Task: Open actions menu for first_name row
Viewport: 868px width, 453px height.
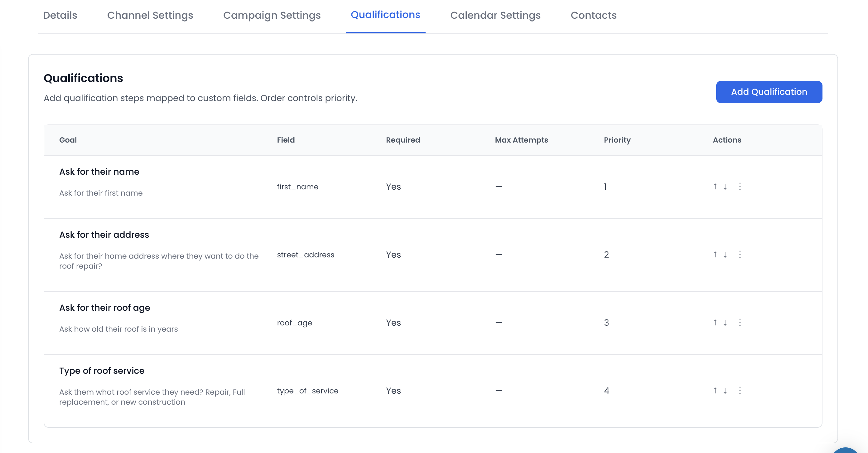Action: (x=740, y=186)
